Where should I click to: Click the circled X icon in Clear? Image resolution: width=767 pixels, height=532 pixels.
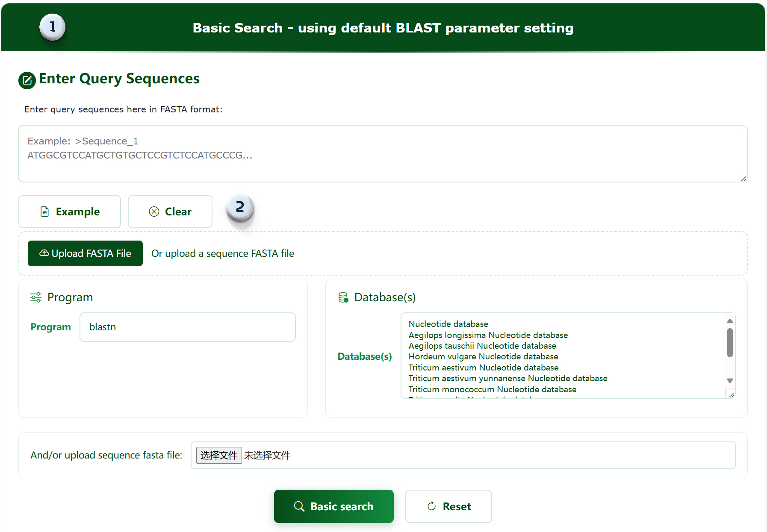coord(154,212)
